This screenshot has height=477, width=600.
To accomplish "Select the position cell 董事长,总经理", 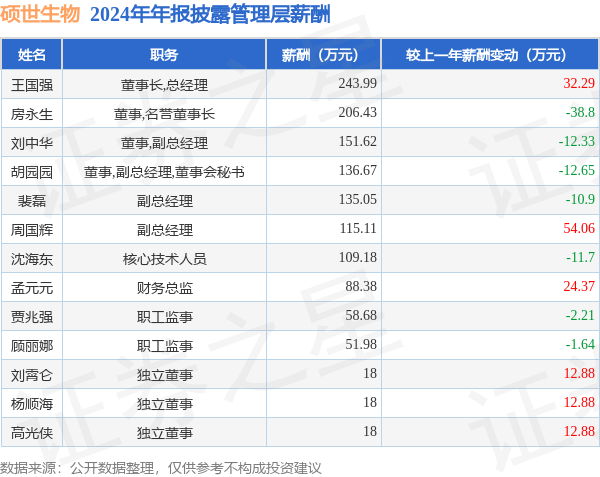I will point(164,85).
